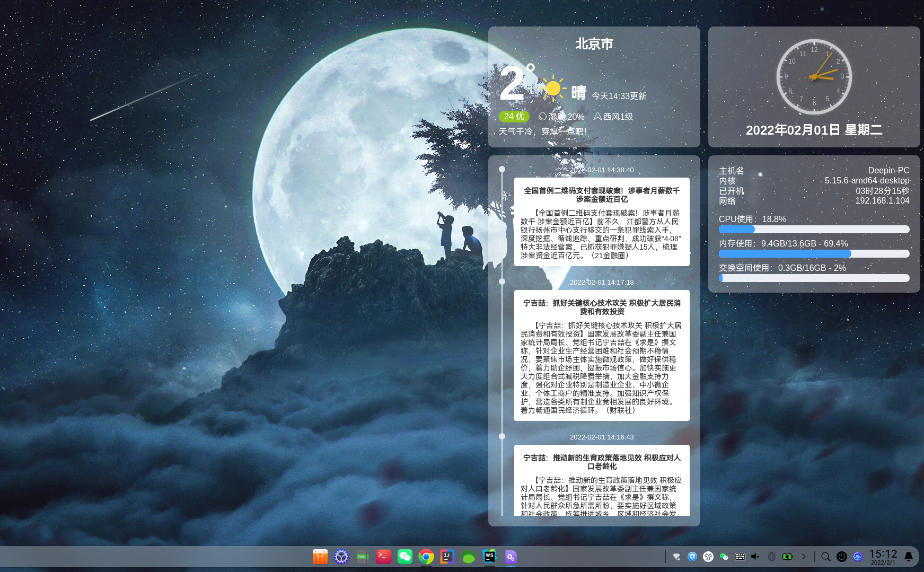The width and height of the screenshot is (924, 572).
Task: Launch Notepad-- from the dock
Action: (362, 557)
